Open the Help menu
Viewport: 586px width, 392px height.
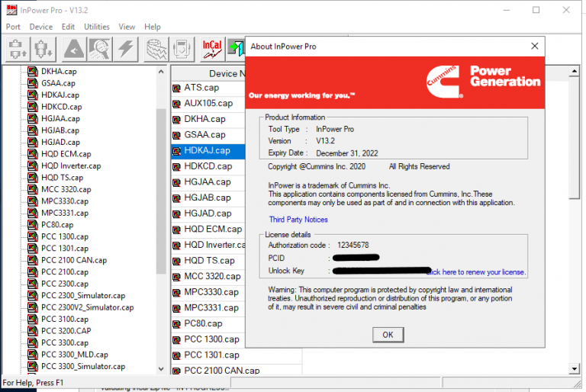(153, 27)
